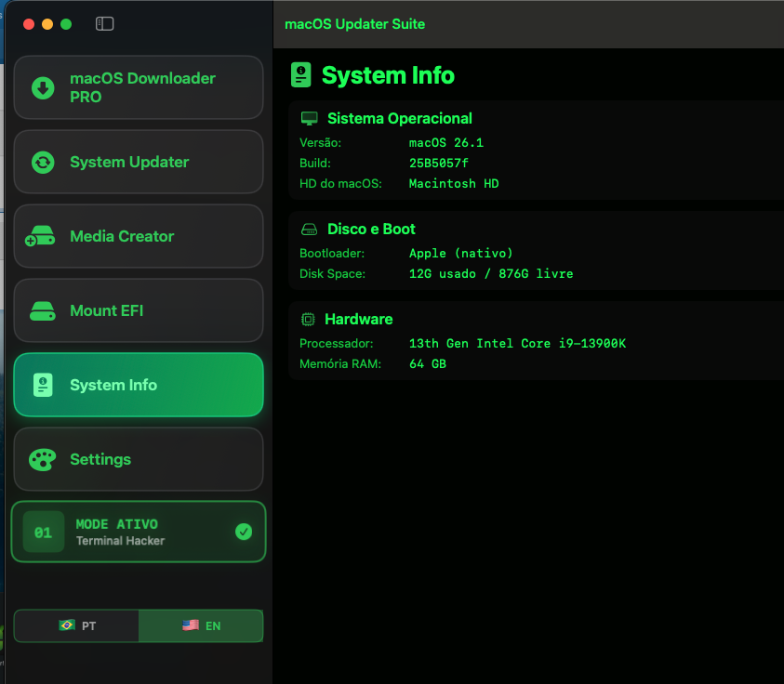Click the version value macOS 26.1

pos(446,143)
